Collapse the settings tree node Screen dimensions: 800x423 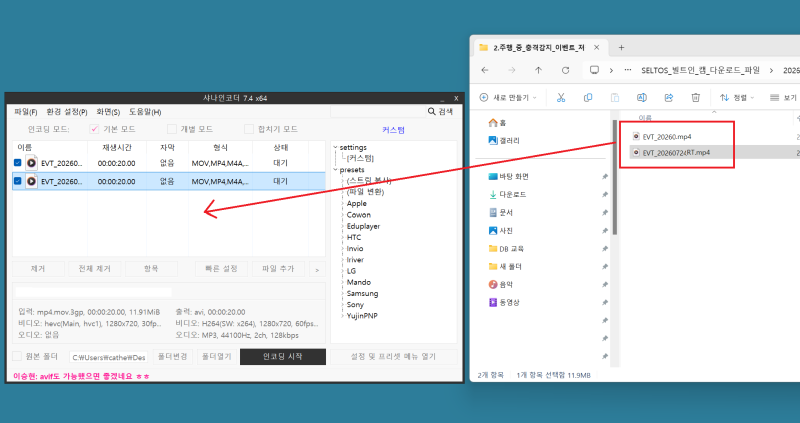point(335,147)
